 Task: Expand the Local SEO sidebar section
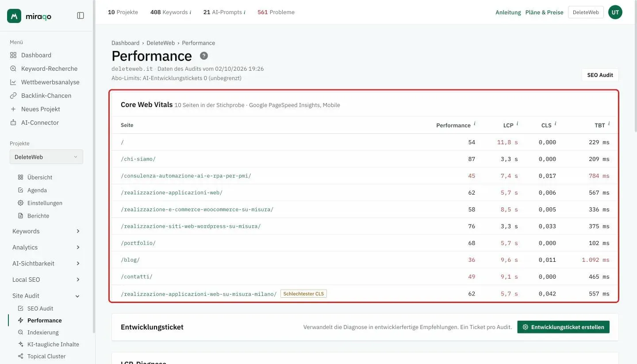click(x=46, y=280)
